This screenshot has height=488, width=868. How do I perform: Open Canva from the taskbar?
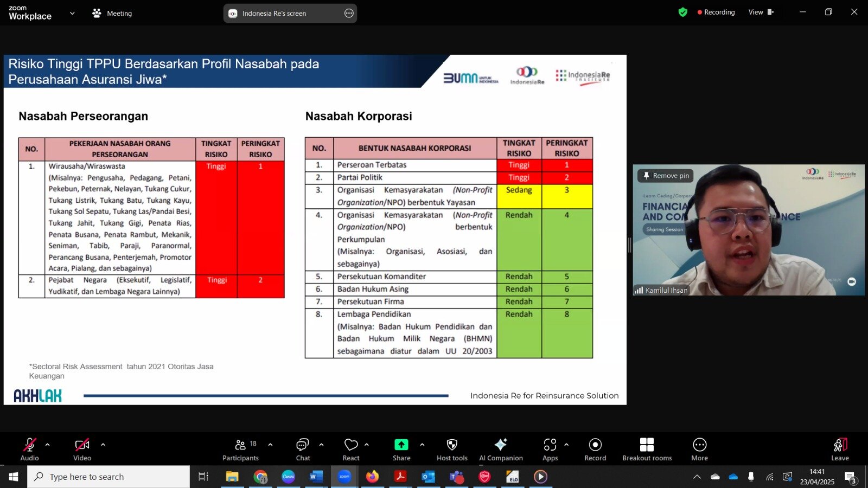pos(288,477)
